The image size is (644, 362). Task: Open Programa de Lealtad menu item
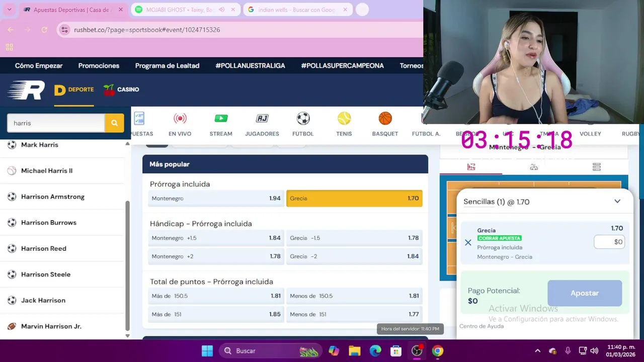pos(167,66)
